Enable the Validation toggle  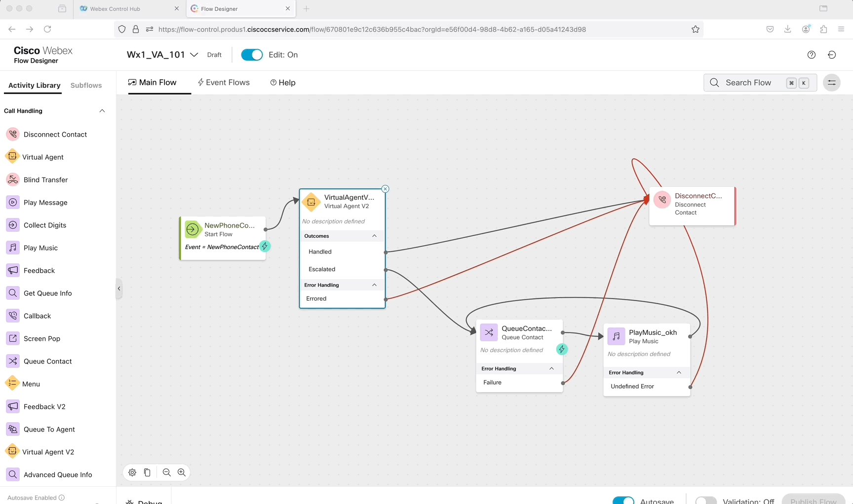[x=705, y=501]
